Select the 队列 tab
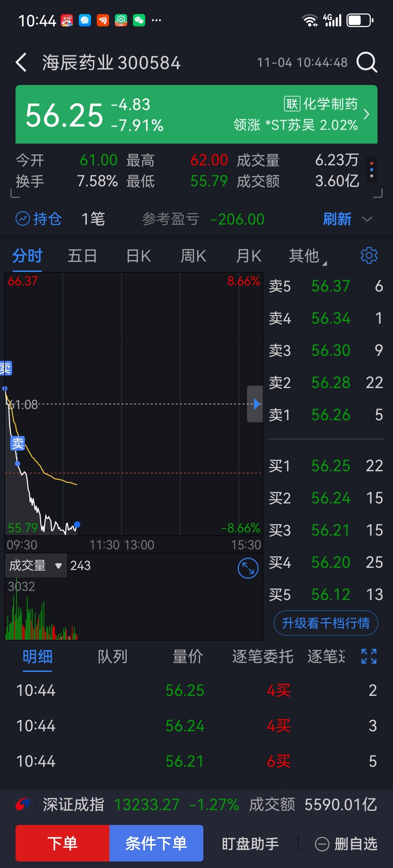This screenshot has height=868, width=393. point(112,656)
